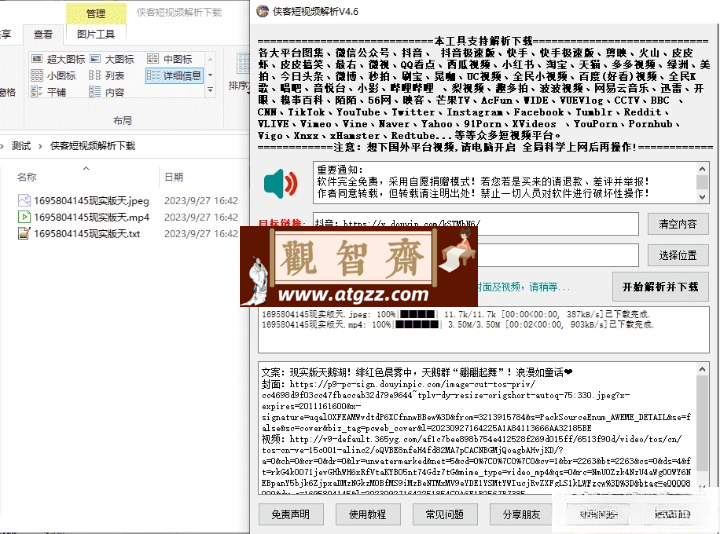The width and height of the screenshot is (720, 534).
Task: Open the 常见问题 button
Action: [x=445, y=514]
